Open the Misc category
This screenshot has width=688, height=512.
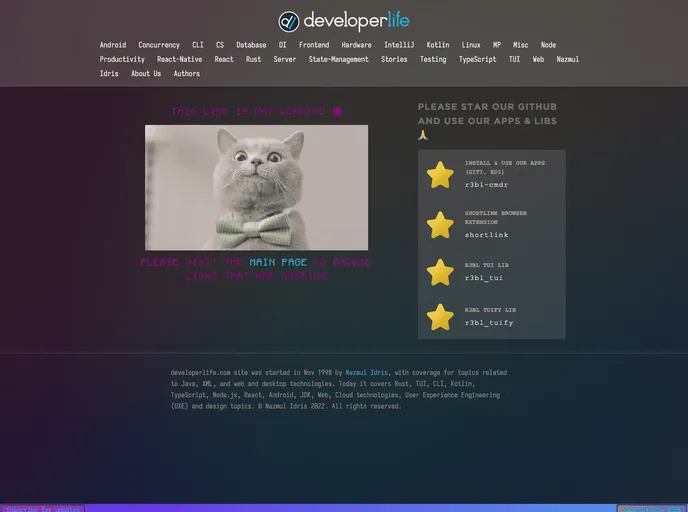coord(520,45)
